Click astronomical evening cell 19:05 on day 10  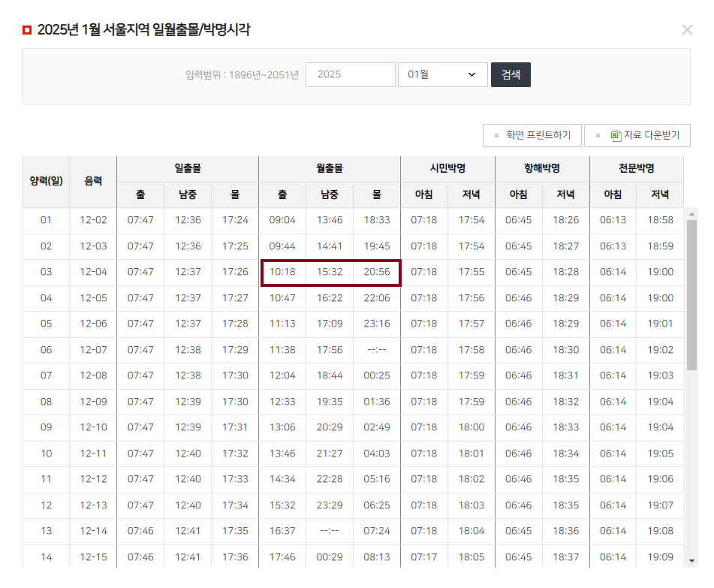[x=660, y=454]
